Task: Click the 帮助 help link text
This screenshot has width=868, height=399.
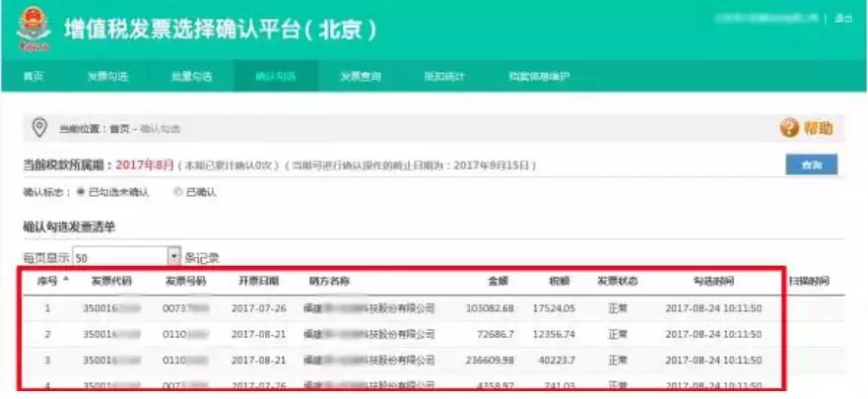Action: coord(818,128)
